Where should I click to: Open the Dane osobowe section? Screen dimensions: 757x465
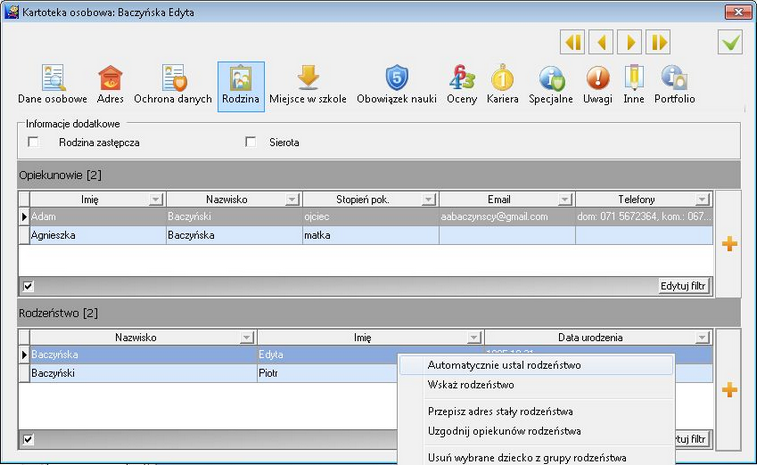(53, 86)
